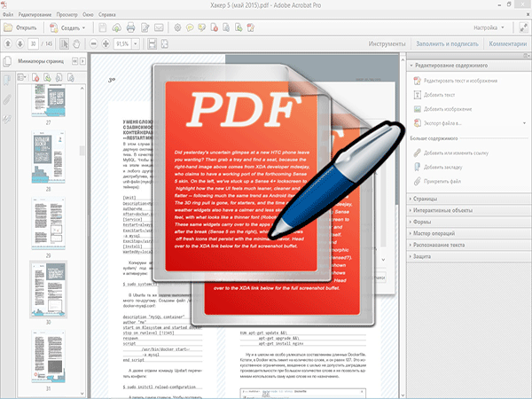532x399 pixels.
Task: Open the Настройка dropdown
Action: (x=489, y=27)
